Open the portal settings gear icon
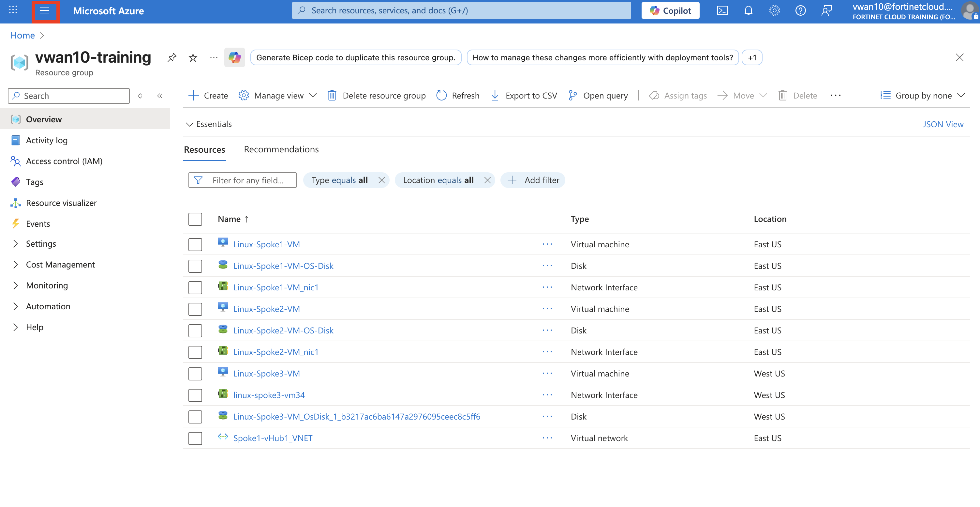 [774, 11]
